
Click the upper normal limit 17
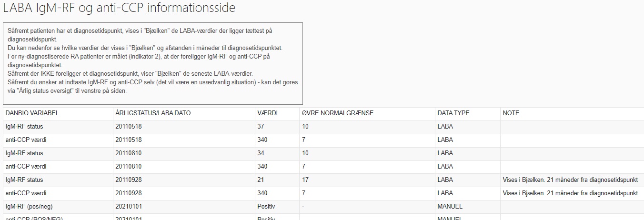coord(305,180)
